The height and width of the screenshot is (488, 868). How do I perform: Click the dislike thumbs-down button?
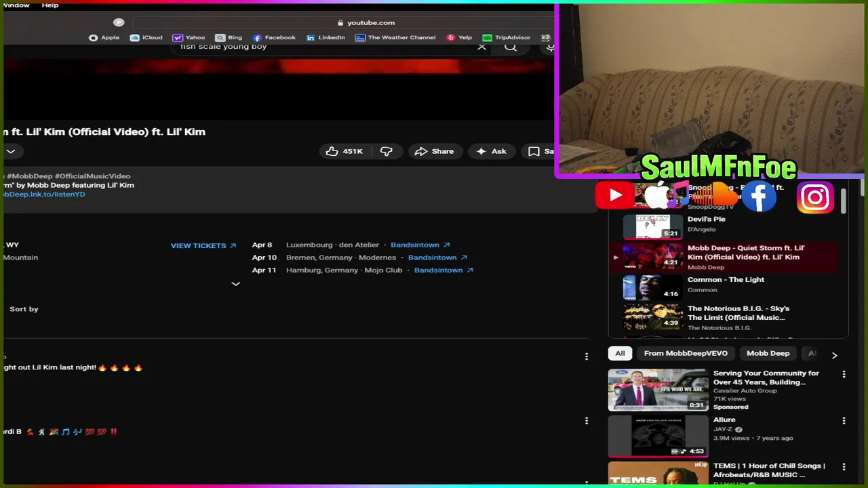point(387,151)
